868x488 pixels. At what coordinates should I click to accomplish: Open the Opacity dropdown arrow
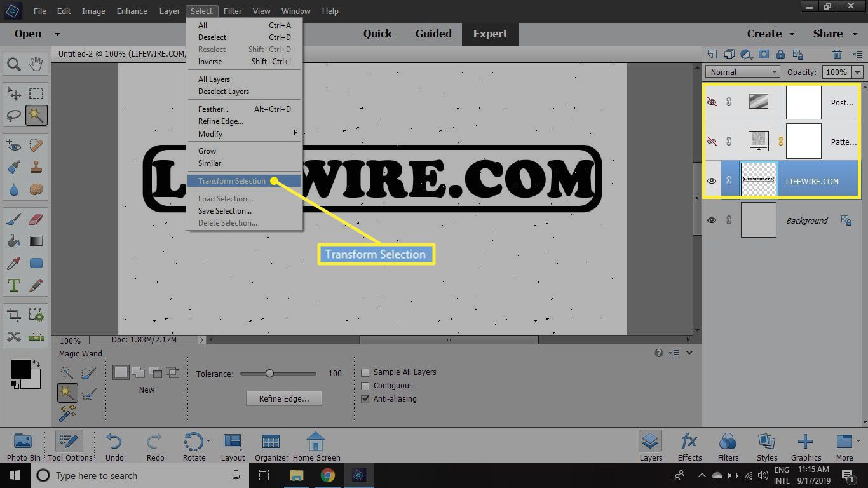(857, 72)
